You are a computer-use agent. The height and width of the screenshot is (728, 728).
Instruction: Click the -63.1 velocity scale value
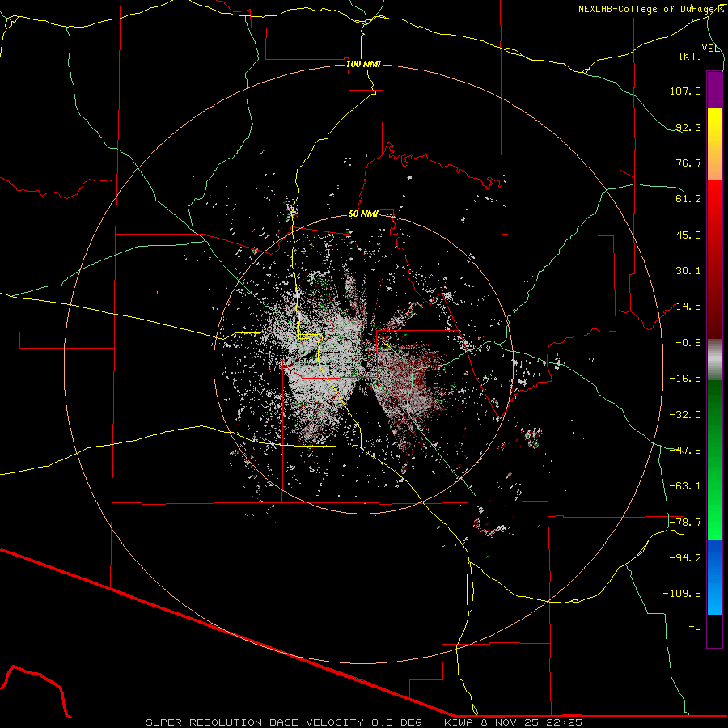coord(685,486)
